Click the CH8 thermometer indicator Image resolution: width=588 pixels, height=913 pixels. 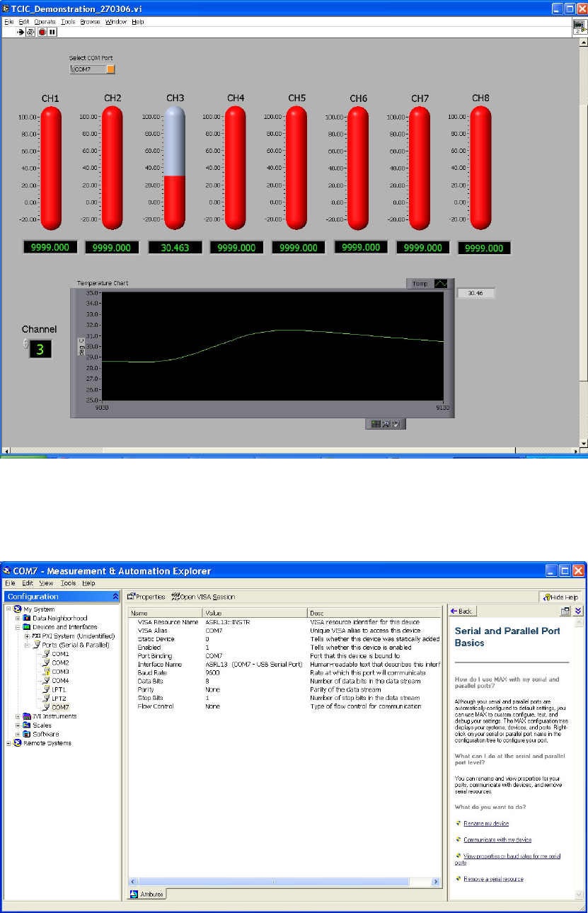click(x=481, y=168)
